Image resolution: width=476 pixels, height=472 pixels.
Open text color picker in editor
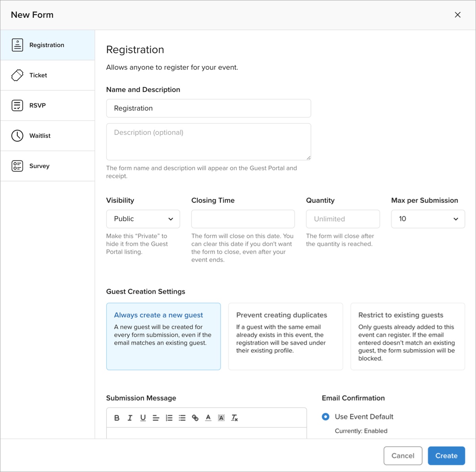pyautogui.click(x=208, y=418)
